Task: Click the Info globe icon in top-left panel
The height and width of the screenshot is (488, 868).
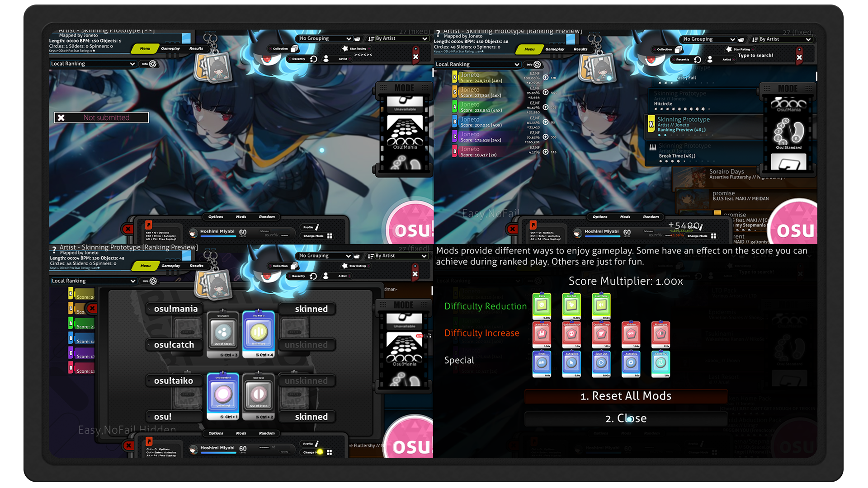Action: (153, 64)
